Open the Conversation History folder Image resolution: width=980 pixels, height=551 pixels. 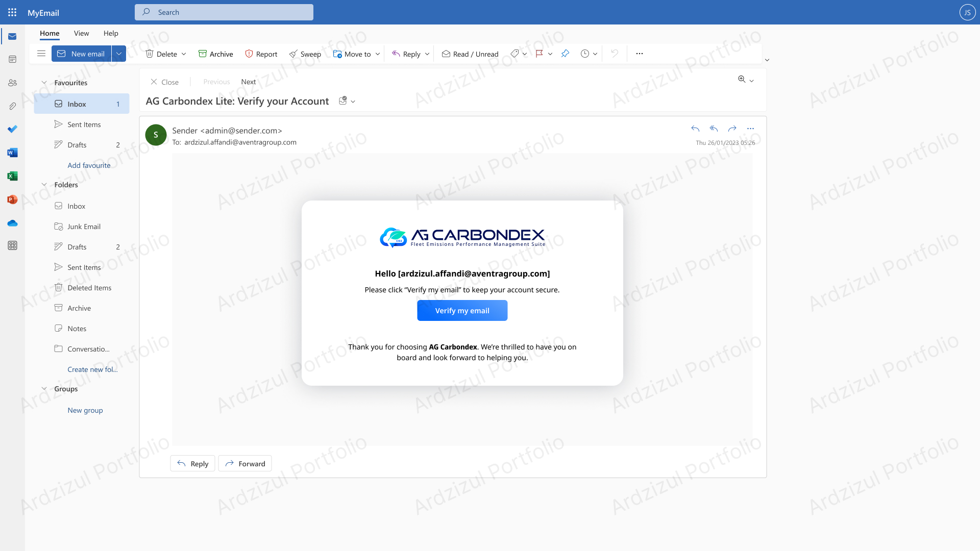click(82, 349)
